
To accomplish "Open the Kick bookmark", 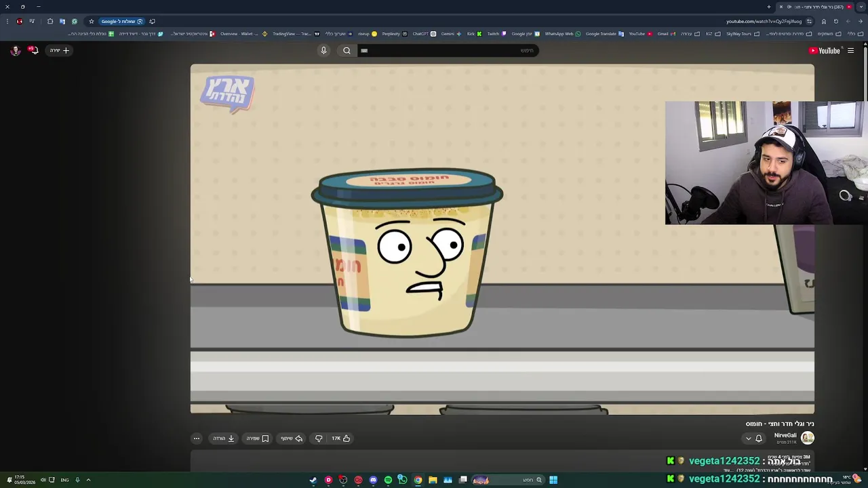I will coord(474,34).
